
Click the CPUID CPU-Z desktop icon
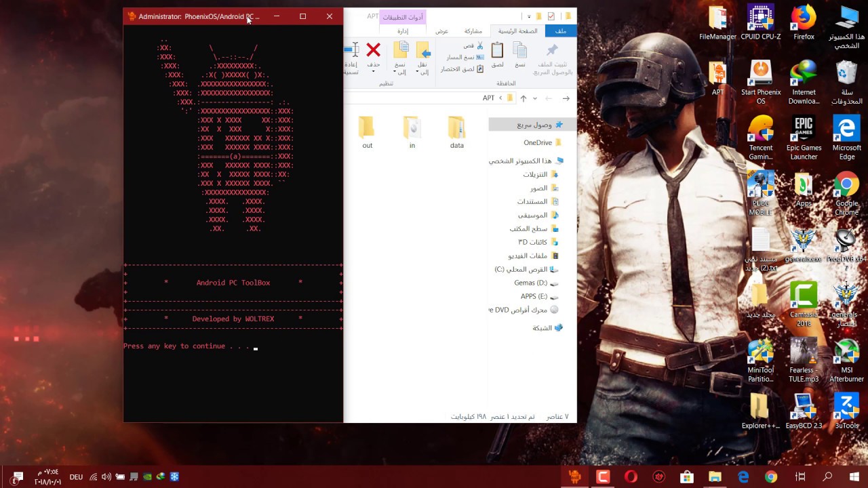tap(761, 22)
